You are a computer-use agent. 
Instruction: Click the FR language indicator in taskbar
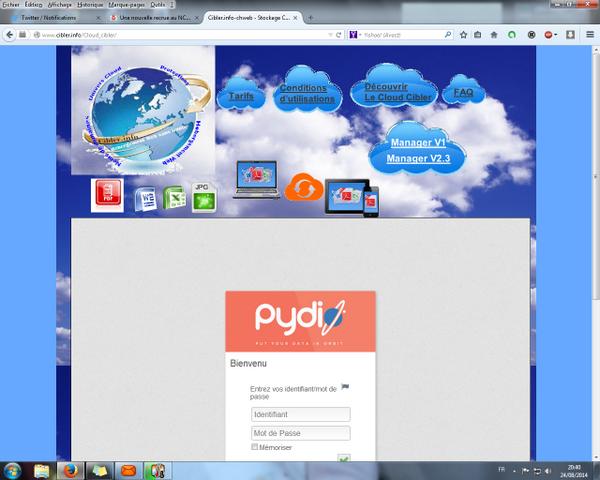(x=501, y=470)
